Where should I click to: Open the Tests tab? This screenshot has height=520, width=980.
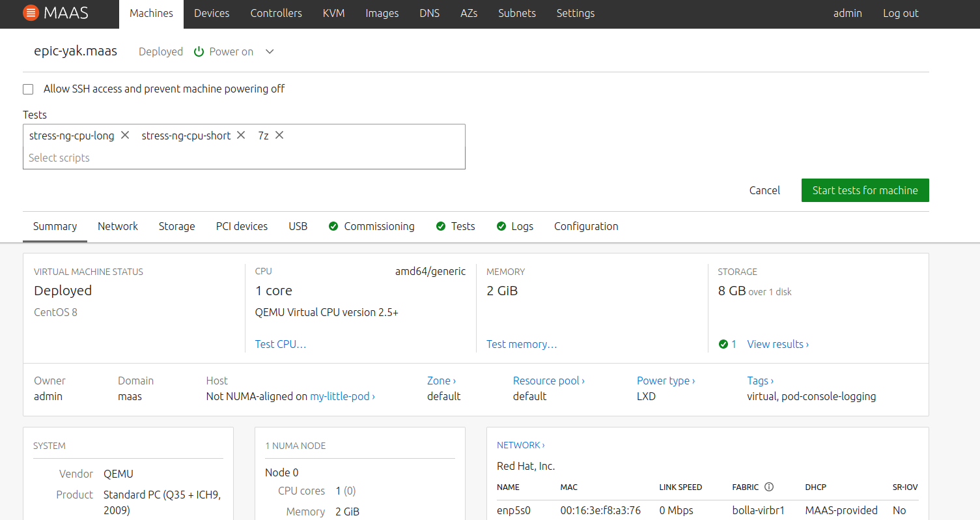click(x=462, y=226)
